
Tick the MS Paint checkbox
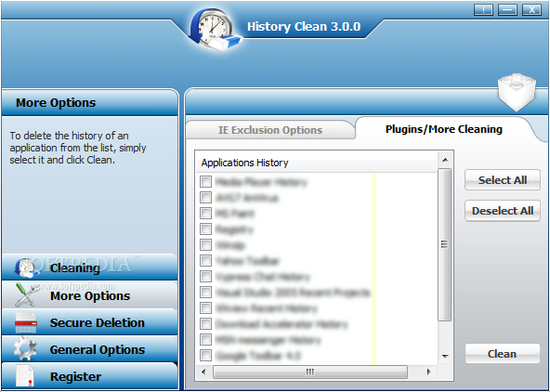(x=206, y=213)
